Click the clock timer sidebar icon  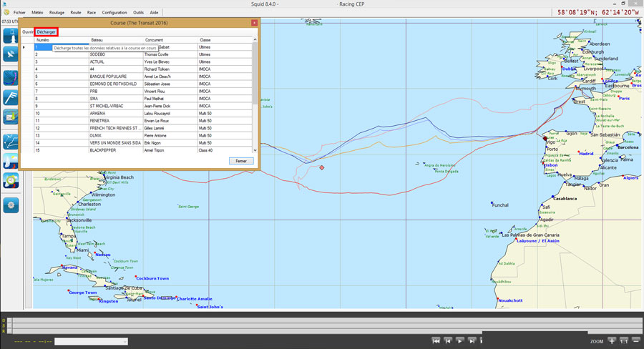(x=11, y=181)
